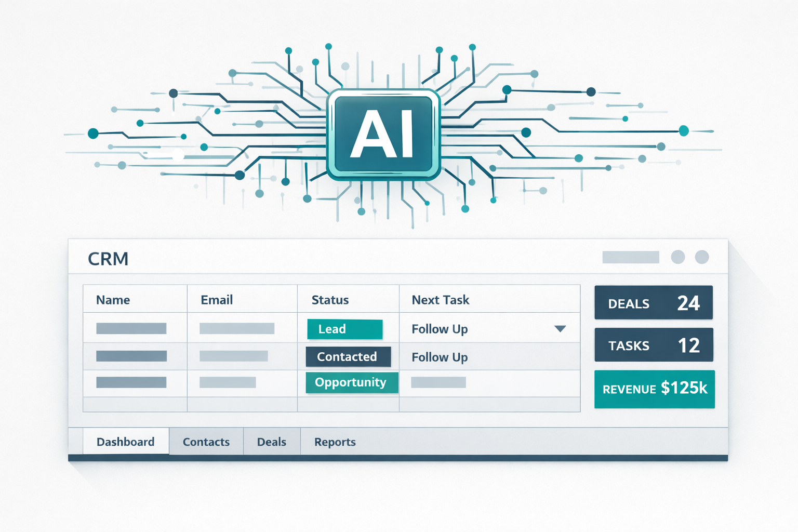Click the DEALS 24 stat tile
The width and height of the screenshot is (798, 532).
click(654, 303)
